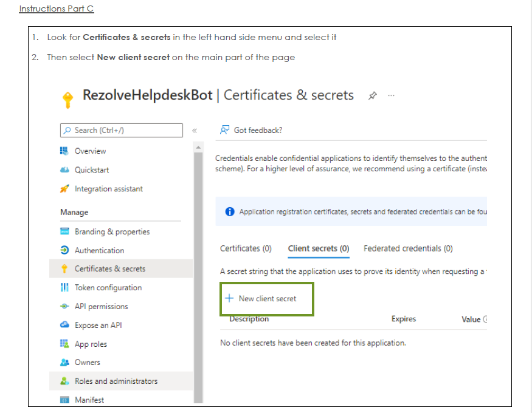This screenshot has width=532, height=413.
Task: Click the Description column header
Action: click(249, 319)
